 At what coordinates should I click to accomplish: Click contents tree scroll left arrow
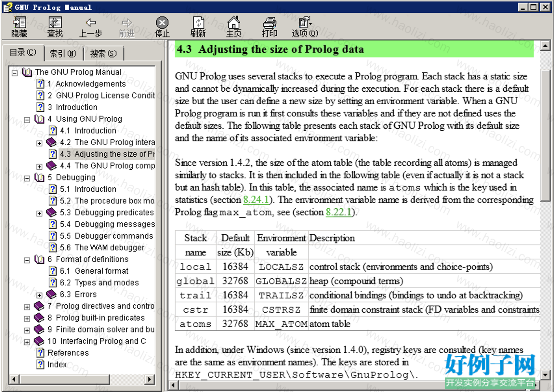tap(14, 379)
